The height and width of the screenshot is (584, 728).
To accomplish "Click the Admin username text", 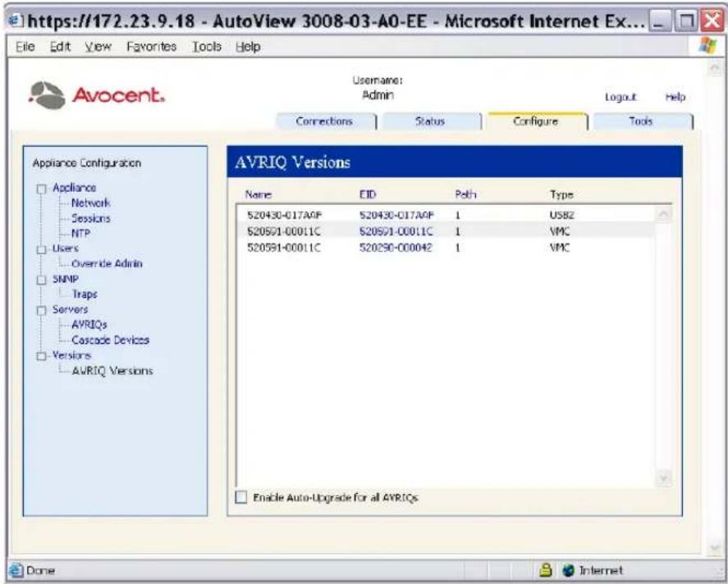I will (378, 94).
